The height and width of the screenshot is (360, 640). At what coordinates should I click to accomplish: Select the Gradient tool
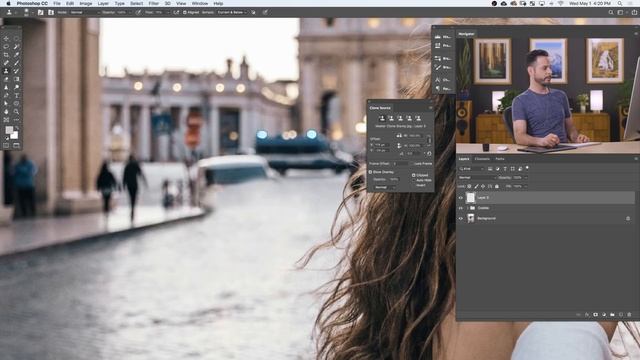16,79
